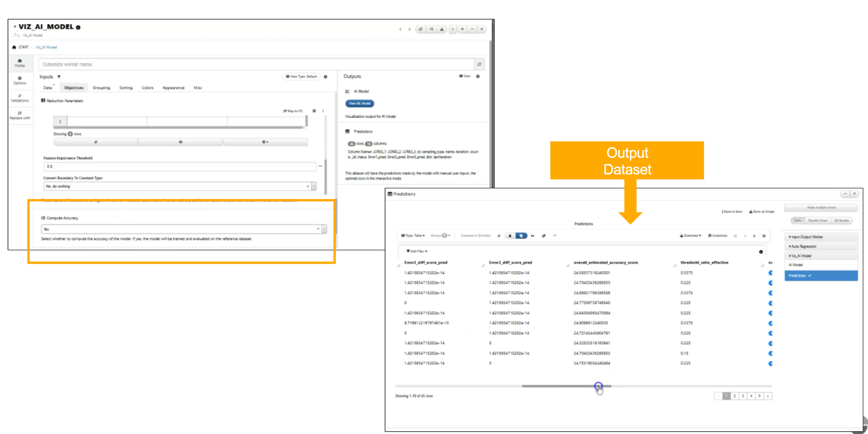Click the Home sidebar icon
The width and height of the screenshot is (868, 434).
pos(20,63)
